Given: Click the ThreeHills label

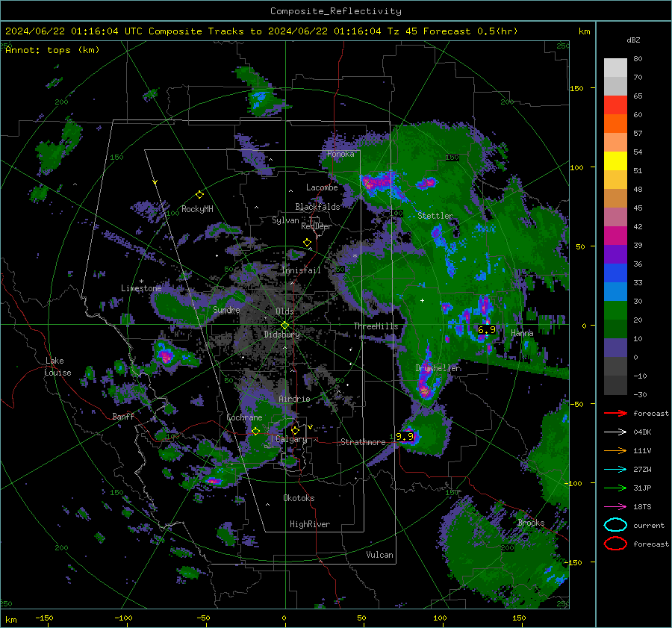Looking at the screenshot, I should click(x=376, y=326).
